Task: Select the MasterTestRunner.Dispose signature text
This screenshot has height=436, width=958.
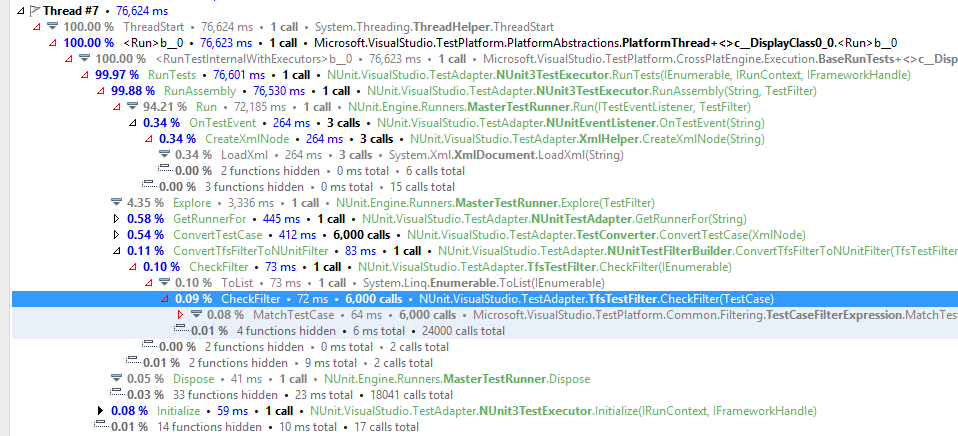Action: click(457, 379)
